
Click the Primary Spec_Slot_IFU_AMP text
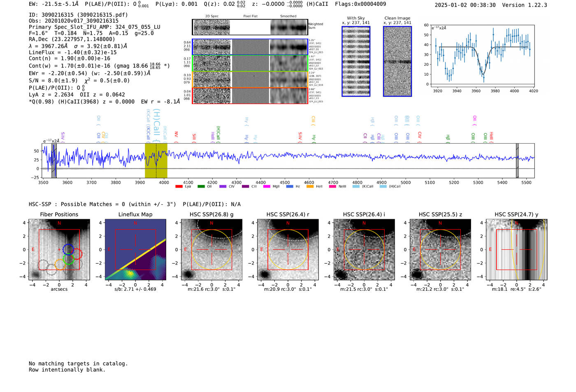click(x=95, y=27)
